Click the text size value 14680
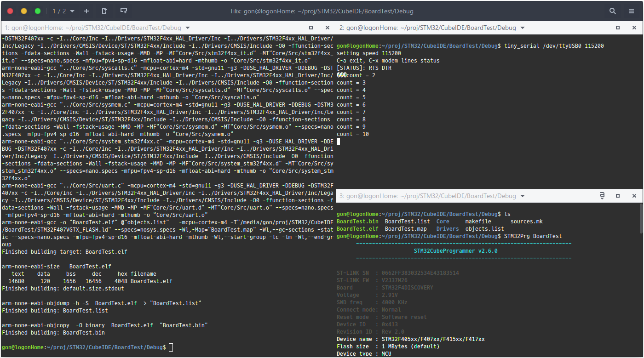Screen dimensions: 644x358 coord(16,281)
